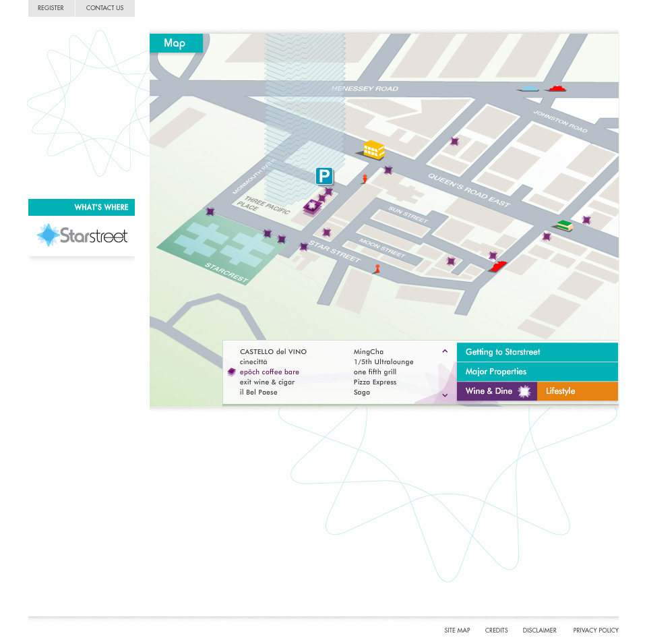Open the Contact Us page
The image size is (647, 644).
click(x=104, y=8)
